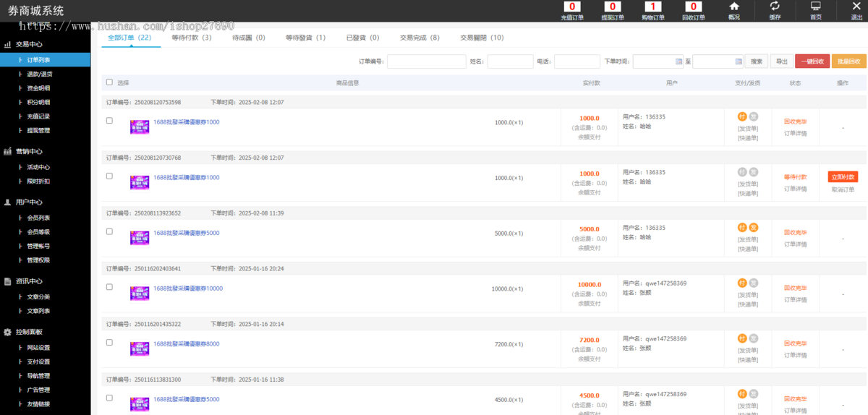Click the 缓存 refresh cache icon

[775, 7]
